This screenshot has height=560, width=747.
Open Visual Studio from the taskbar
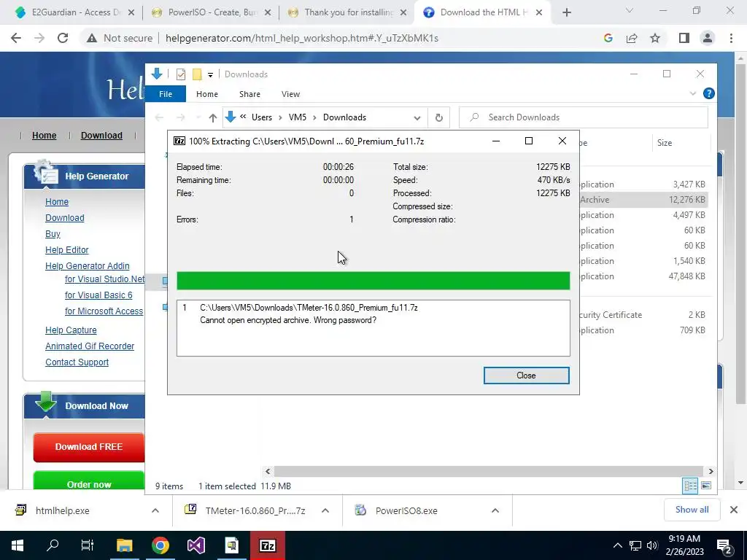[x=196, y=545]
